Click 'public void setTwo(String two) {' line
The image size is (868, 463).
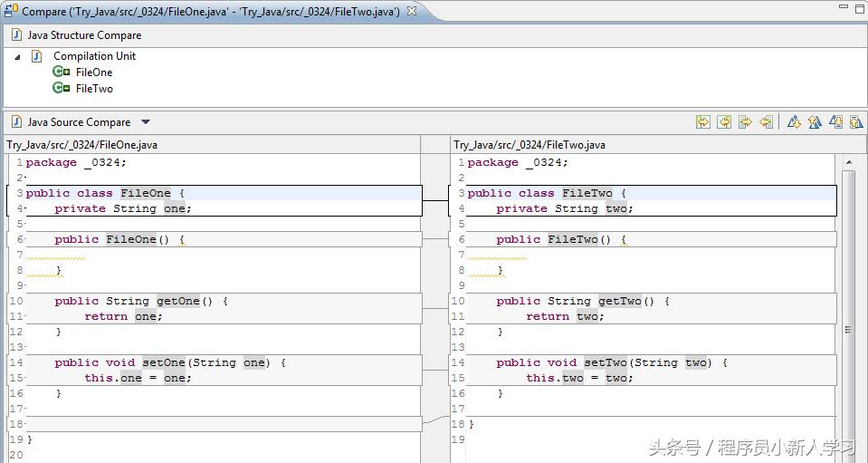(x=612, y=362)
